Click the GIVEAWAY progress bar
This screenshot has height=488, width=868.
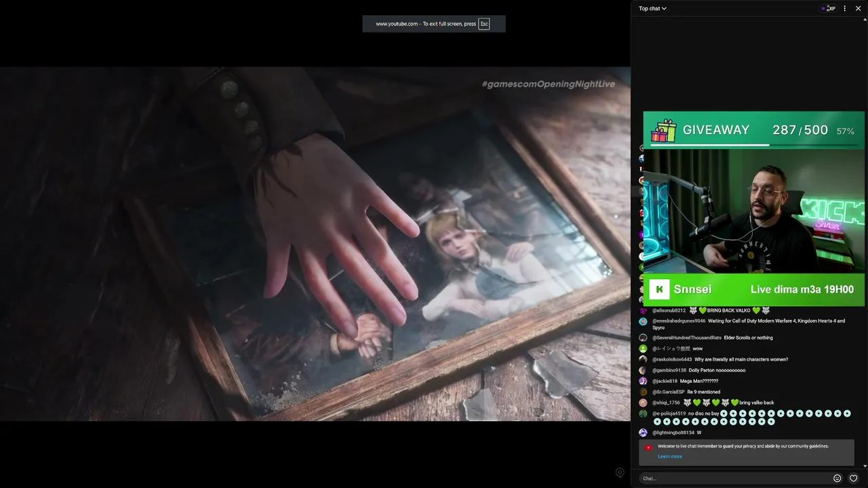pos(753,144)
